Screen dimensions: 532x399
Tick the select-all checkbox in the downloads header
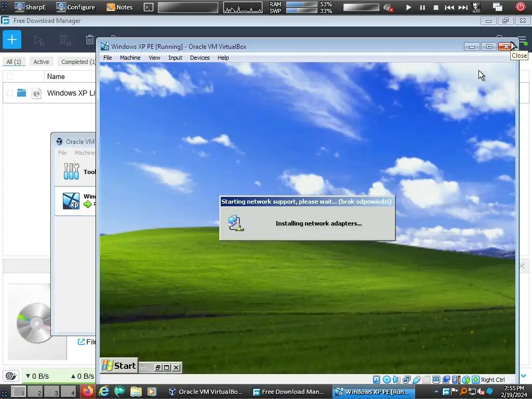click(10, 76)
